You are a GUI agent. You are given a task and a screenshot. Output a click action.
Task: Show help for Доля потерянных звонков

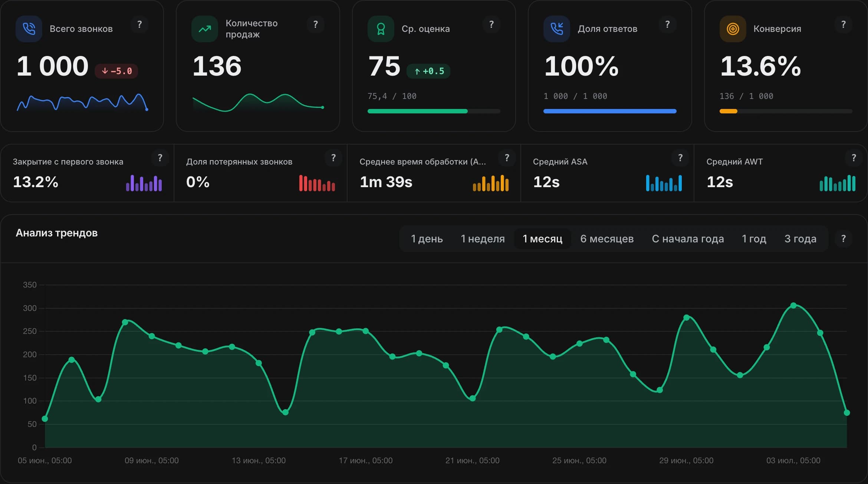pos(333,158)
